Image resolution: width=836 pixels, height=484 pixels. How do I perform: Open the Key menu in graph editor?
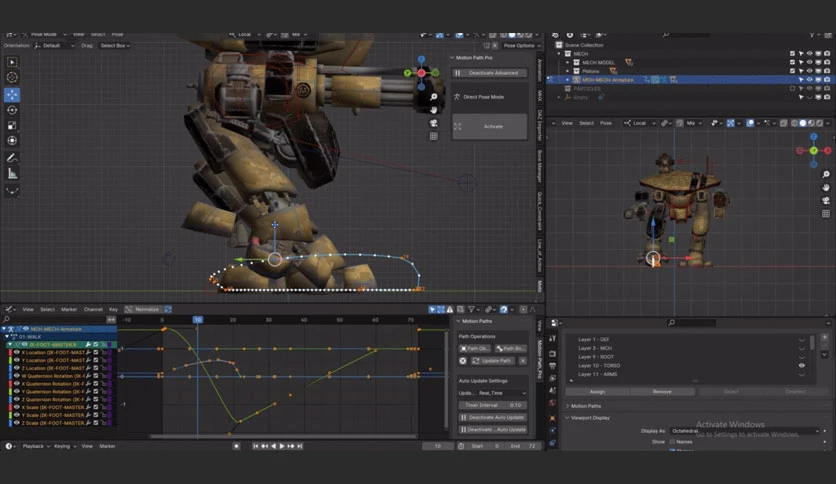click(113, 309)
